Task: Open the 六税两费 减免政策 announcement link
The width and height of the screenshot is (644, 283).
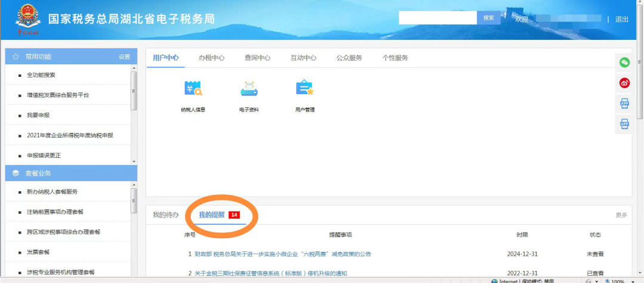Action: [x=283, y=254]
